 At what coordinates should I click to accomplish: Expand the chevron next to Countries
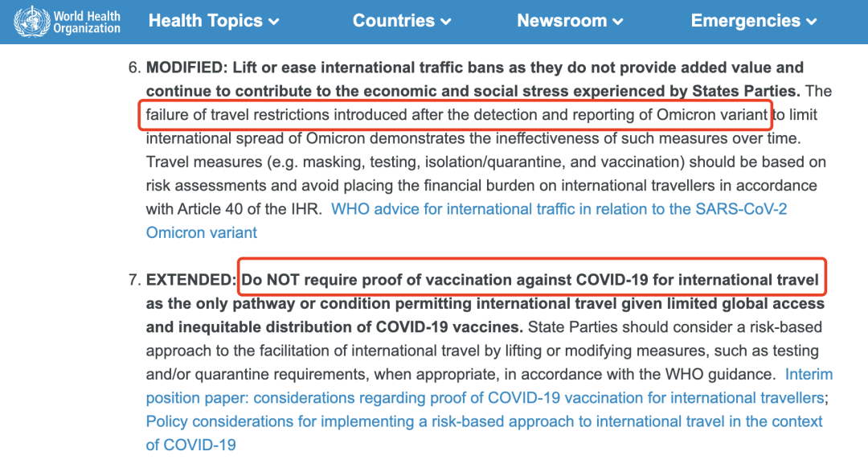[x=445, y=23]
